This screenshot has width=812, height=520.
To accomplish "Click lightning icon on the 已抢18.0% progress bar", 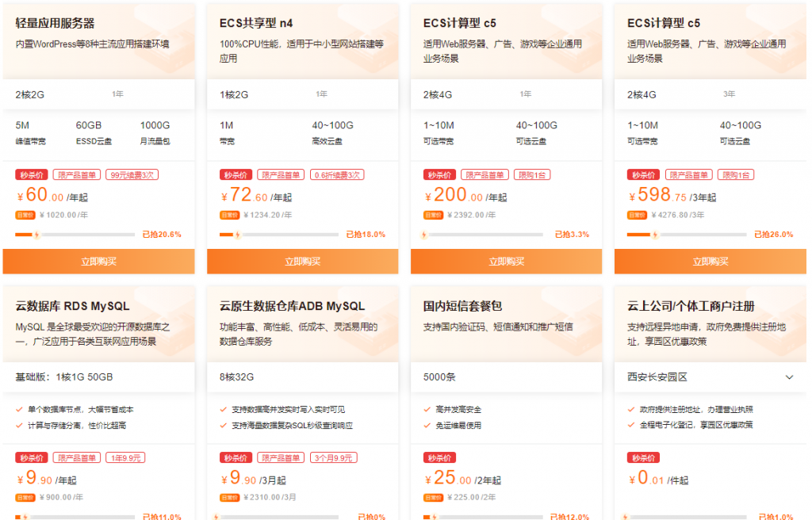I will point(238,235).
